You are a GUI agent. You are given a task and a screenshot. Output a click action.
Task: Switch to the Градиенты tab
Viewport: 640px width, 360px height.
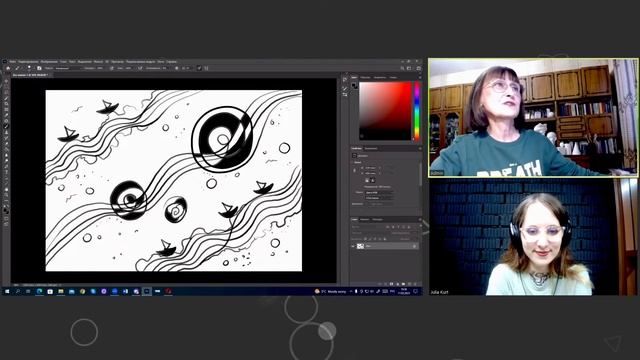point(380,77)
